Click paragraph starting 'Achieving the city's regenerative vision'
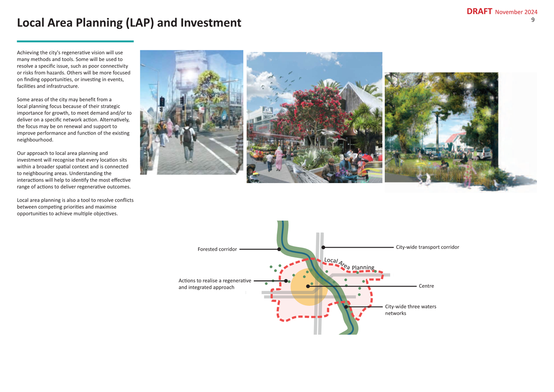This screenshot has width=554, height=392. pyautogui.click(x=74, y=69)
